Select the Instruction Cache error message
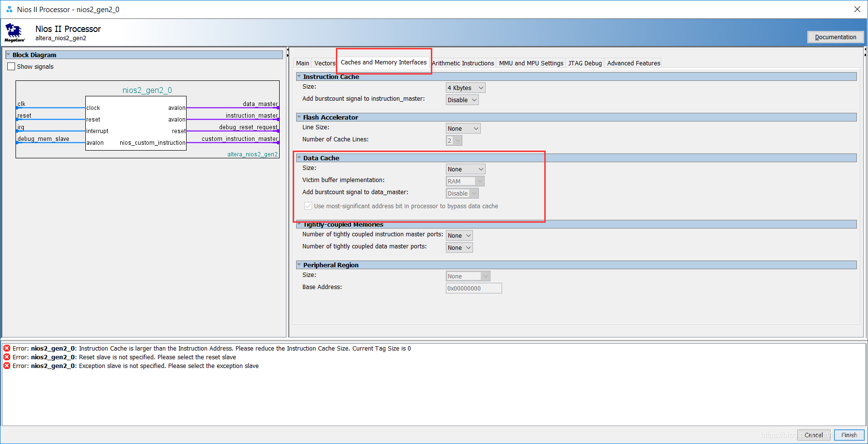This screenshot has width=868, height=444. [212, 349]
